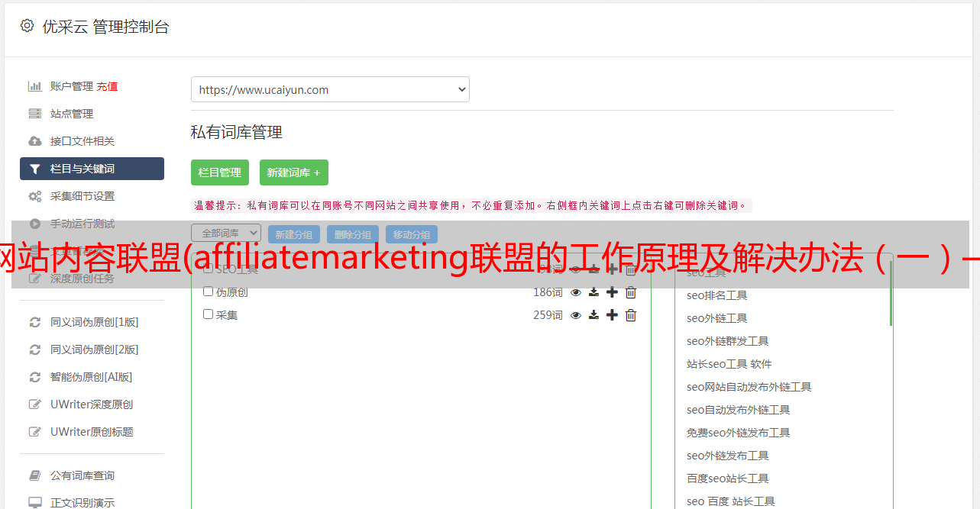Tick the 伪原创 checkbox
The height and width of the screenshot is (509, 980).
point(208,292)
